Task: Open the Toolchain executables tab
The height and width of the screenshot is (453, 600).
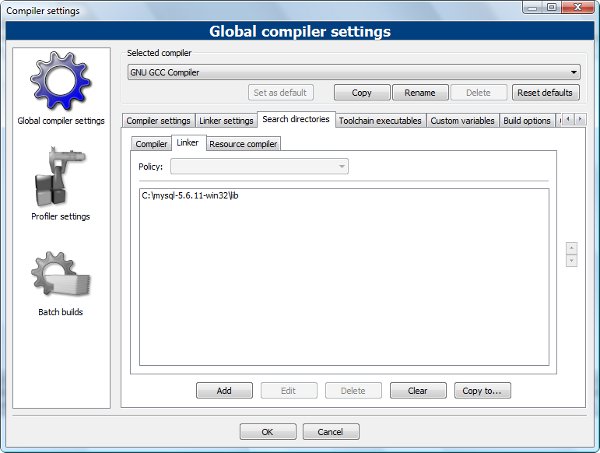Action: pos(381,121)
